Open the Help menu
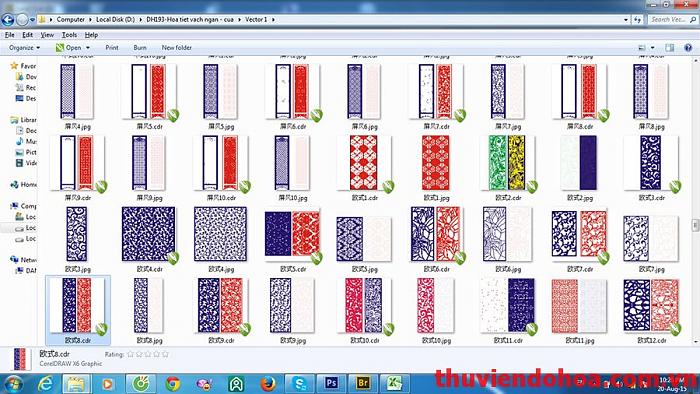700x394 pixels. pos(91,35)
